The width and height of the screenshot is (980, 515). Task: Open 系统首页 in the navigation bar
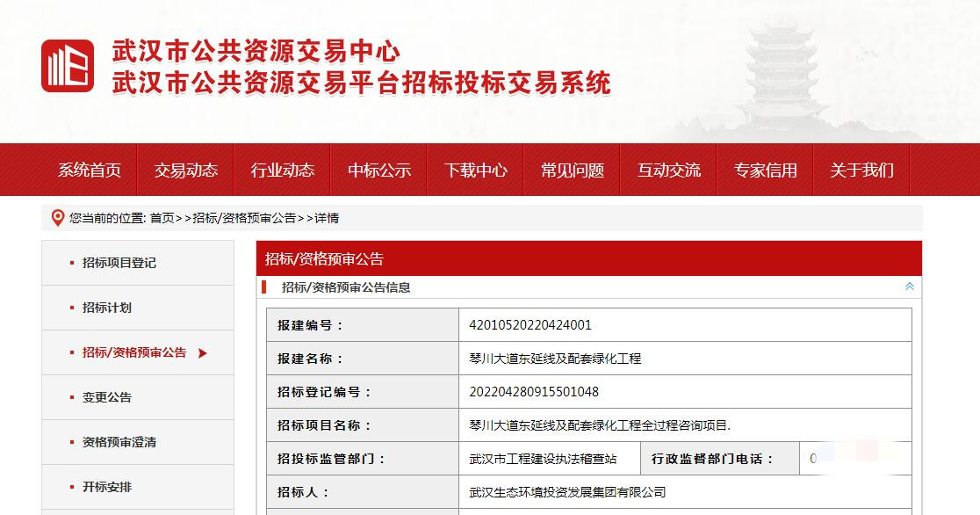(x=90, y=170)
